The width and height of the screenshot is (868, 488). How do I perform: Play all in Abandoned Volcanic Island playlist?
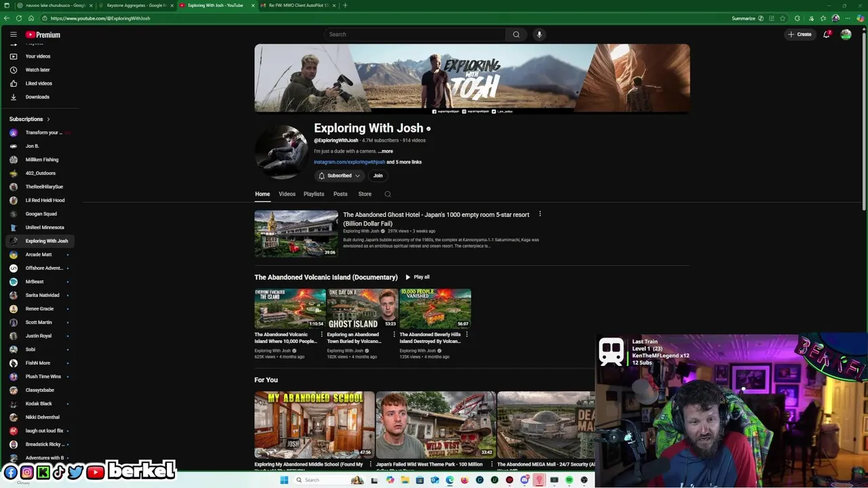(x=417, y=277)
